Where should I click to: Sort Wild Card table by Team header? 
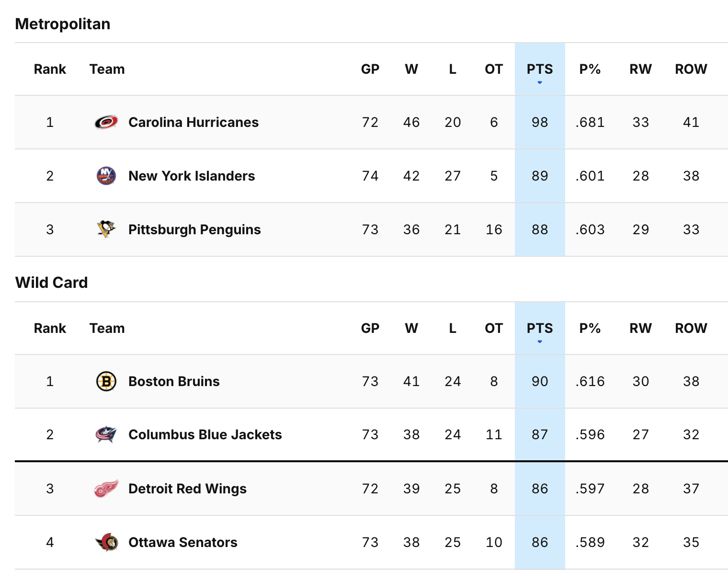point(107,329)
